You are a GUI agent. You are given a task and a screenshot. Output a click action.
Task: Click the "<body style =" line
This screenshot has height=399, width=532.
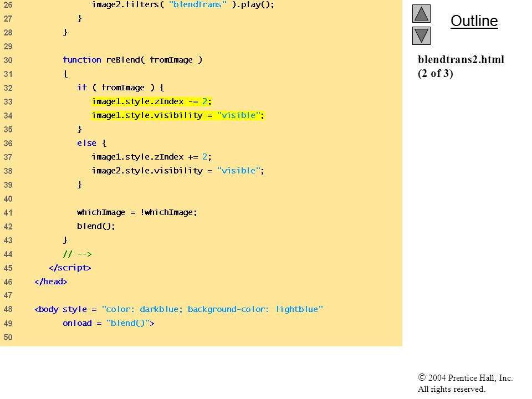point(178,309)
